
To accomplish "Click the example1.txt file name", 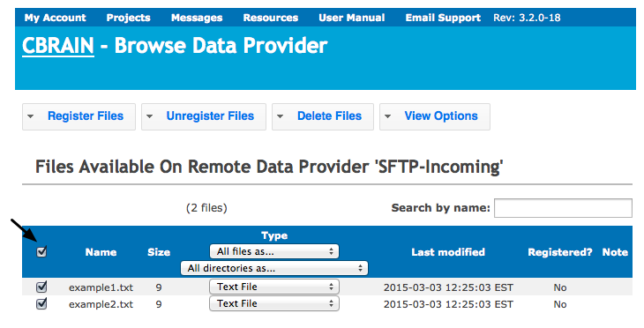I will click(x=101, y=287).
